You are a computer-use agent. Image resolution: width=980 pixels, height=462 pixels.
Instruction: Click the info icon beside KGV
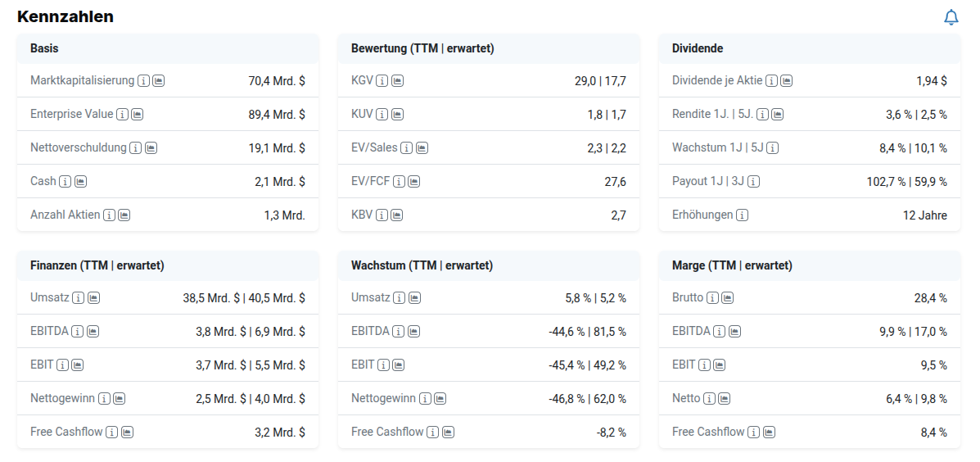[x=382, y=81]
